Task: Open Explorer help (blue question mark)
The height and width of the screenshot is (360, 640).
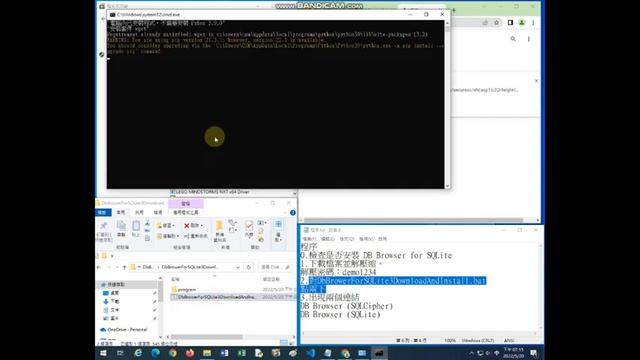Action: click(x=293, y=213)
